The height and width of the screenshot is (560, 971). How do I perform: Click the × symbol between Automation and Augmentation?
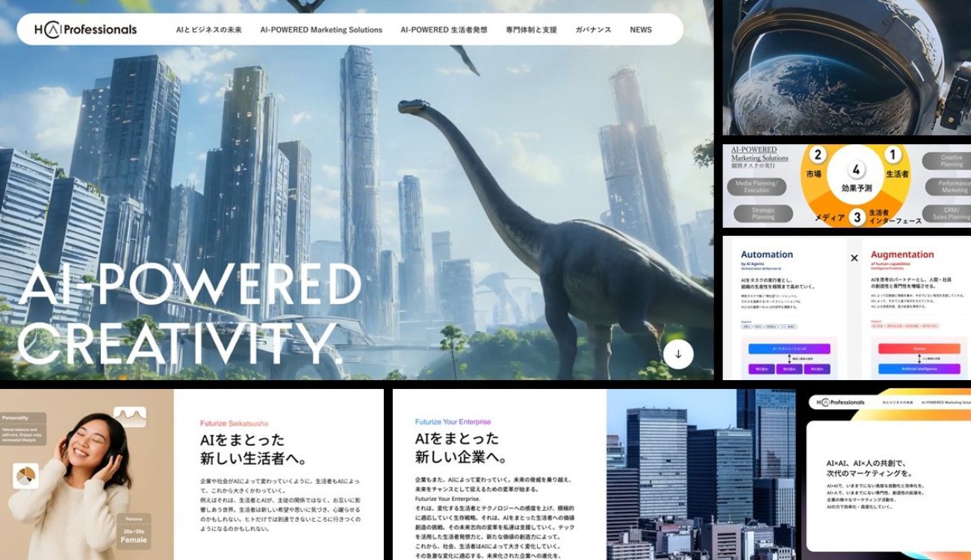click(x=854, y=258)
